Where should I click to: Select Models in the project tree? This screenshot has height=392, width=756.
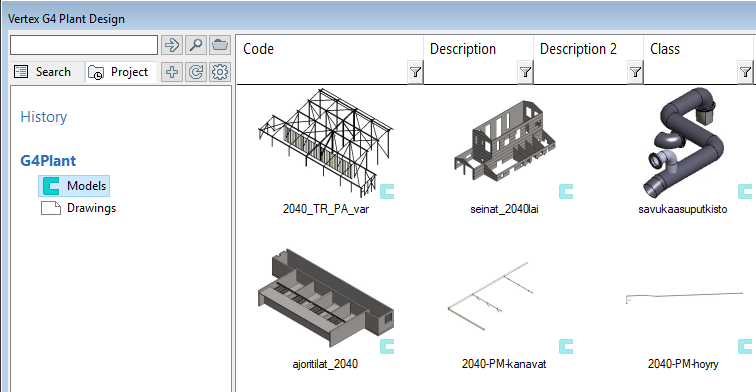74,186
